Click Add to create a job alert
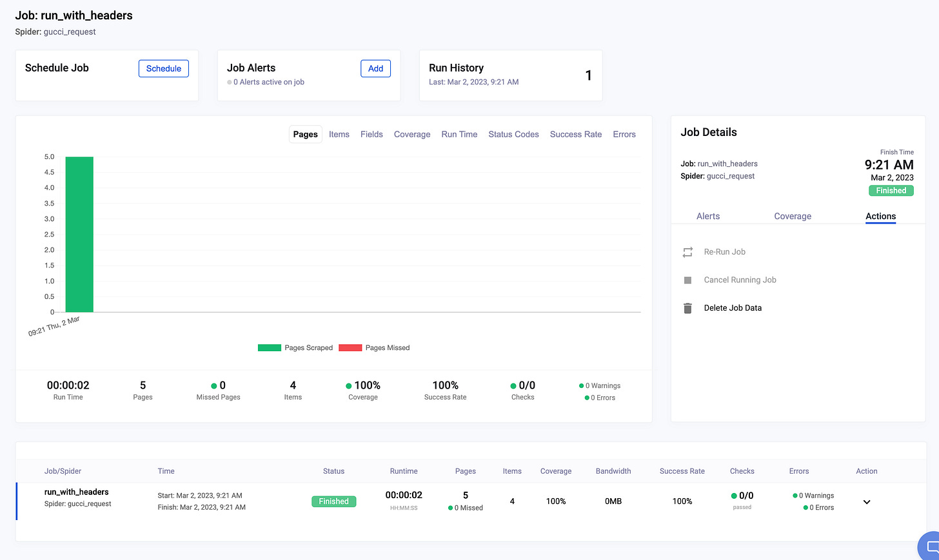 click(375, 68)
